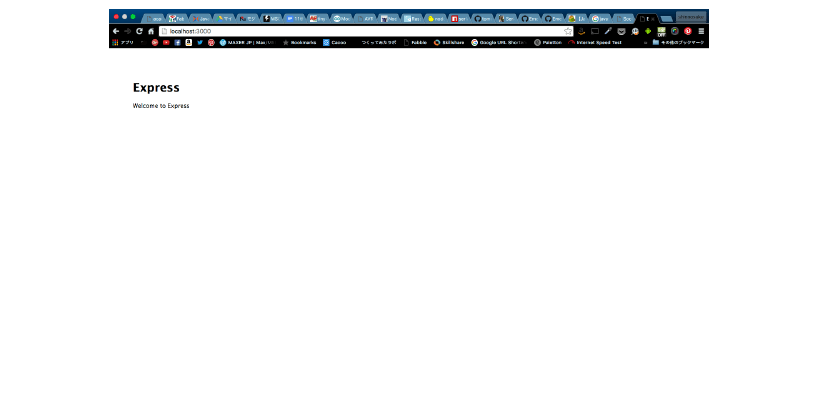The width and height of the screenshot is (818, 393).
Task: Close the active localhost tab
Action: pos(653,19)
